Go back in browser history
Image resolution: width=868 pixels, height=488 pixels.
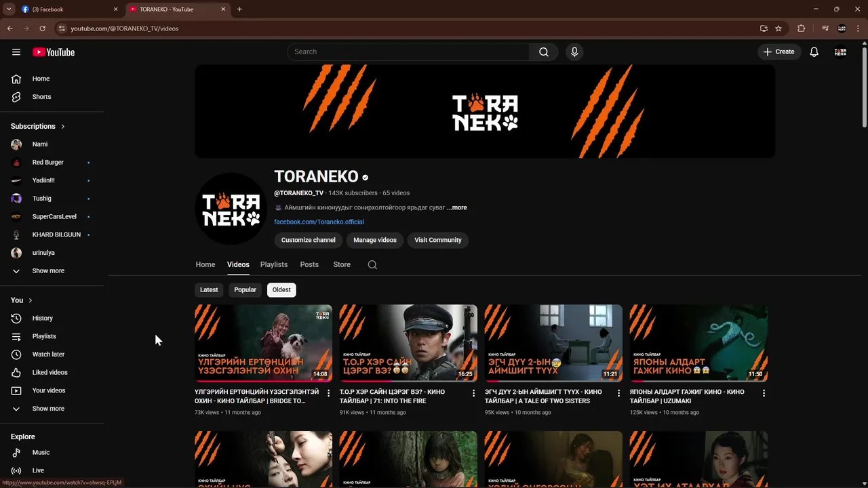[9, 28]
